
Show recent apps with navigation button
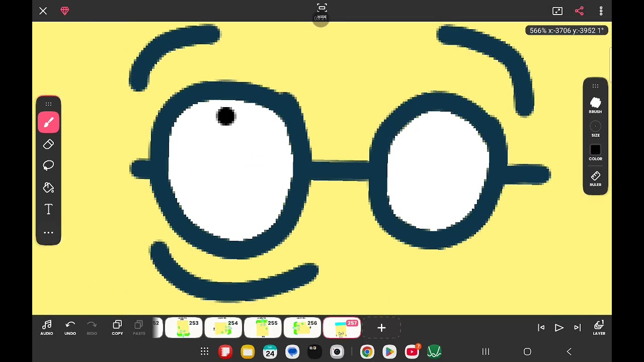[486, 351]
